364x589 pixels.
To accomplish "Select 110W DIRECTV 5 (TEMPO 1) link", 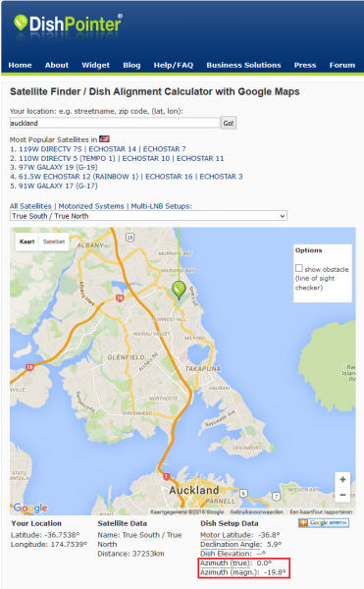I will tap(67, 158).
